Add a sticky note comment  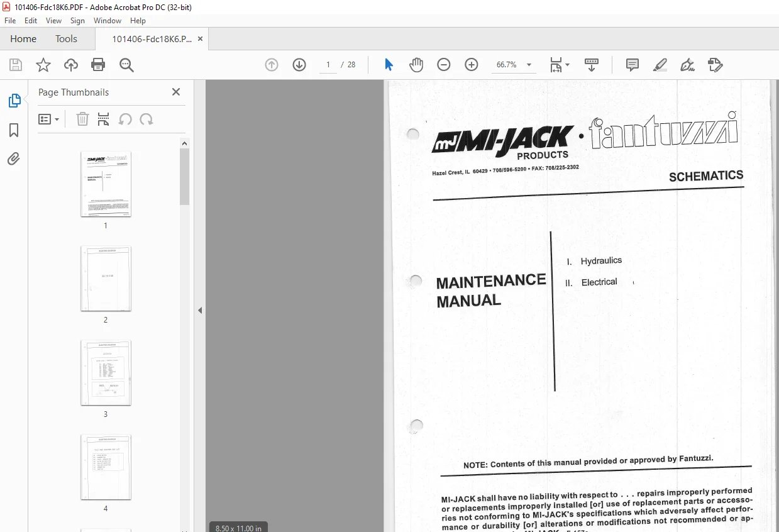click(x=633, y=65)
